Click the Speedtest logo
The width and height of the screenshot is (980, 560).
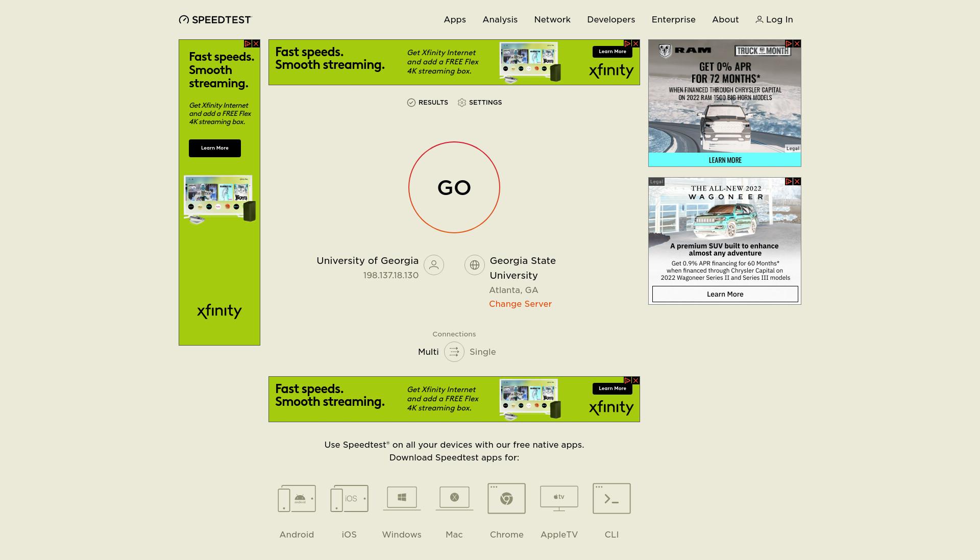(215, 19)
